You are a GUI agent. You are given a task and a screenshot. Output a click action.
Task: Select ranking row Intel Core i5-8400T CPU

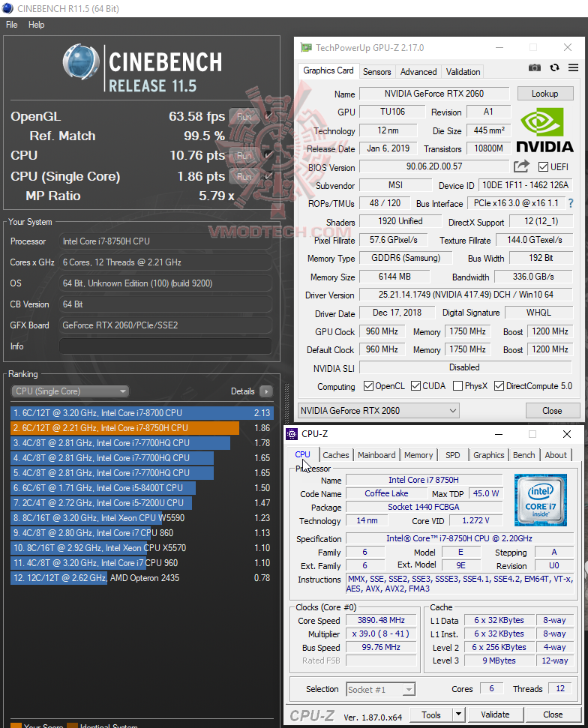pyautogui.click(x=142, y=488)
